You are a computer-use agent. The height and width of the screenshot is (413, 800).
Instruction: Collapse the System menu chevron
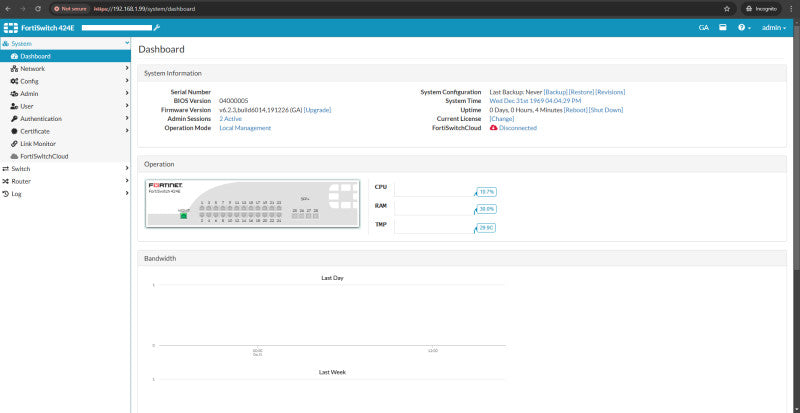pos(127,43)
